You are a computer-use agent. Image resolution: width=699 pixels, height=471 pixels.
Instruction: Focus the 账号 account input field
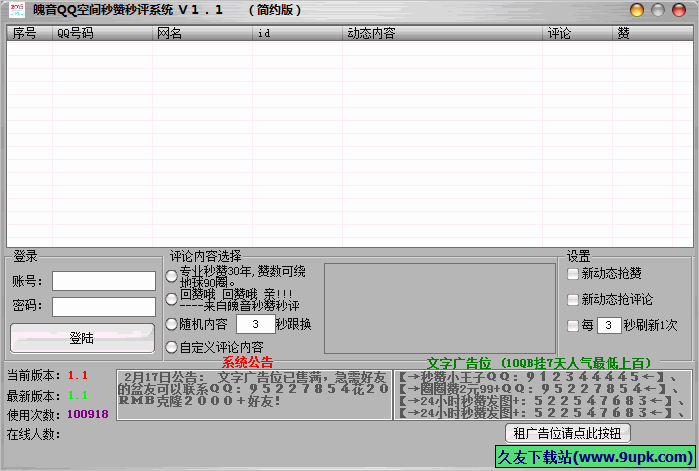tap(104, 281)
